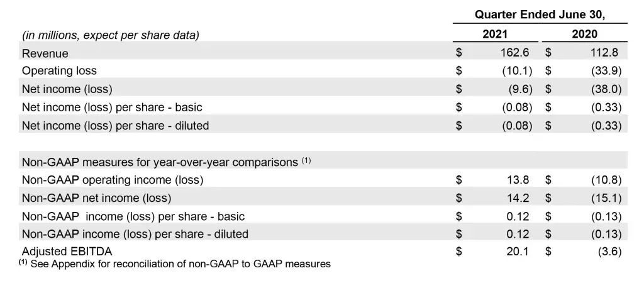Select the (9.6) net loss value
Screen dimensions: 644x283
pos(519,89)
